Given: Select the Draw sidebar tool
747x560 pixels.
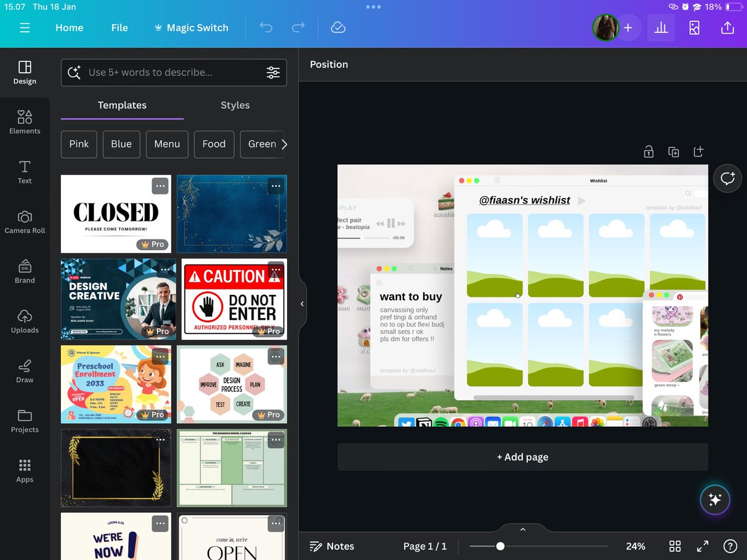Looking at the screenshot, I should [x=25, y=371].
